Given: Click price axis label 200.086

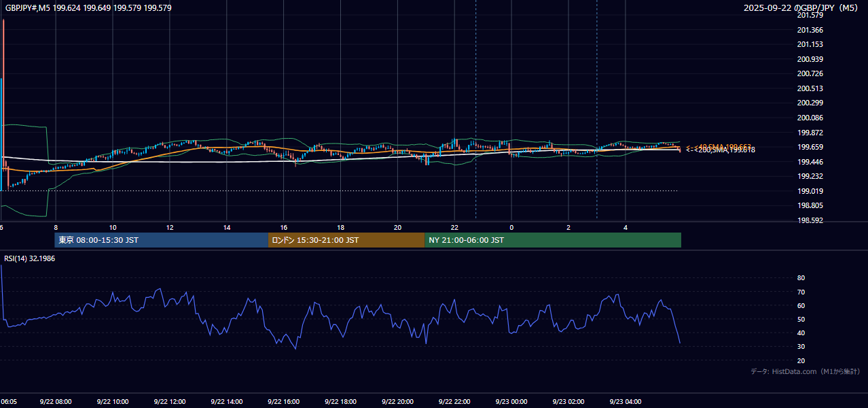Looking at the screenshot, I should tap(810, 118).
